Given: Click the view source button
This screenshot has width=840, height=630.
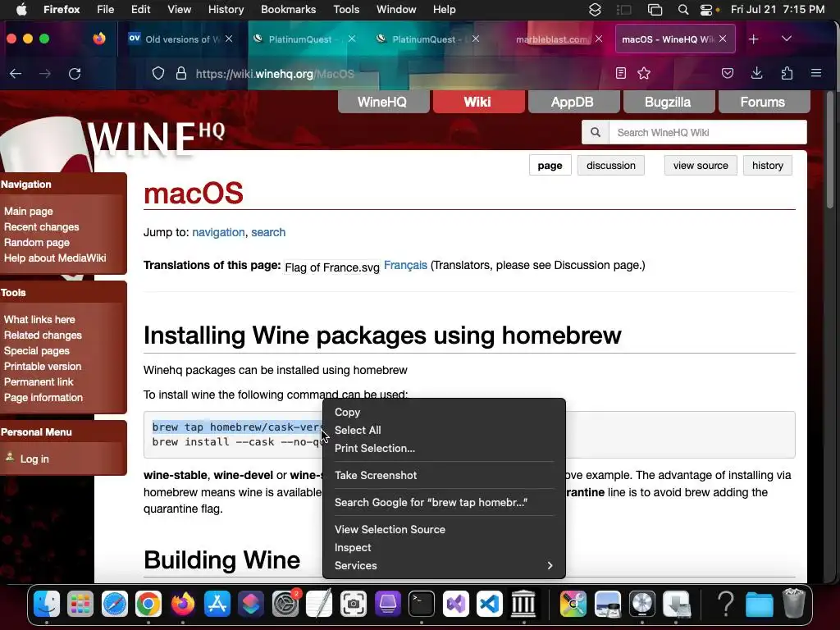Looking at the screenshot, I should tap(701, 166).
